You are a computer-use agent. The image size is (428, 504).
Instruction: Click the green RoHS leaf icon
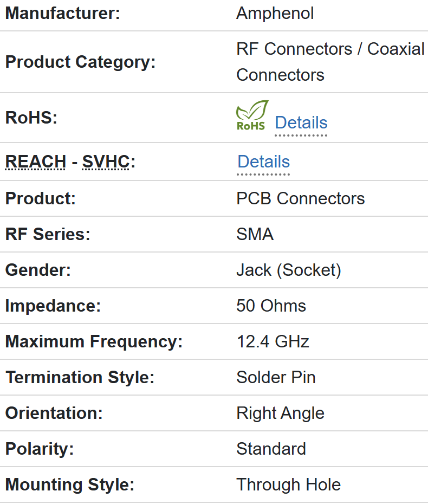tap(251, 115)
